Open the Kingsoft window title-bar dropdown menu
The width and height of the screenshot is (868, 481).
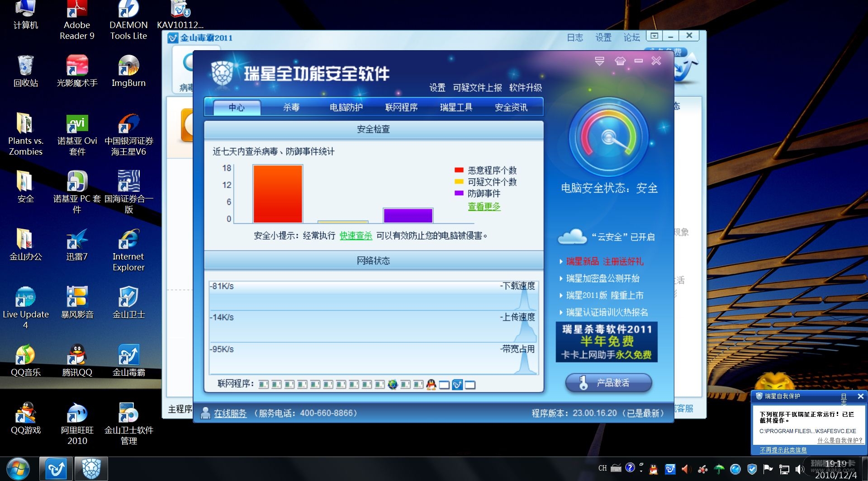tap(654, 36)
